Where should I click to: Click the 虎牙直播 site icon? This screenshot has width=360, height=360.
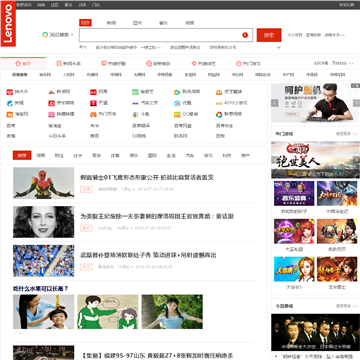tap(219, 92)
